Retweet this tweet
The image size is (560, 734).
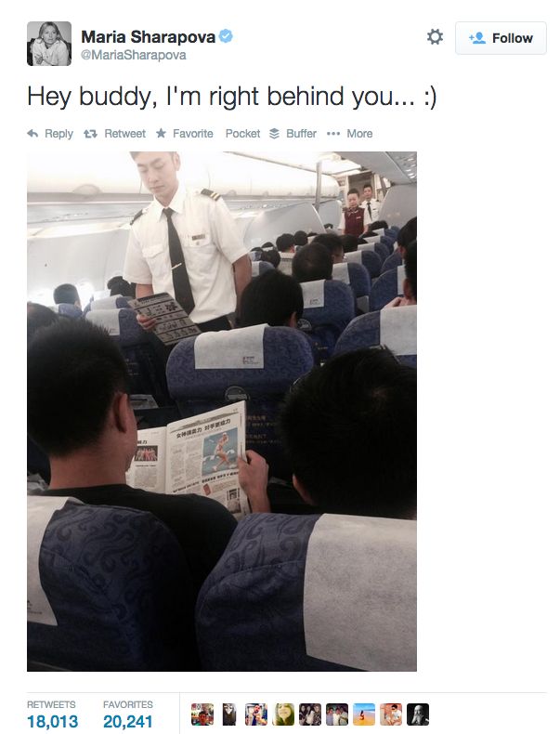(x=114, y=134)
